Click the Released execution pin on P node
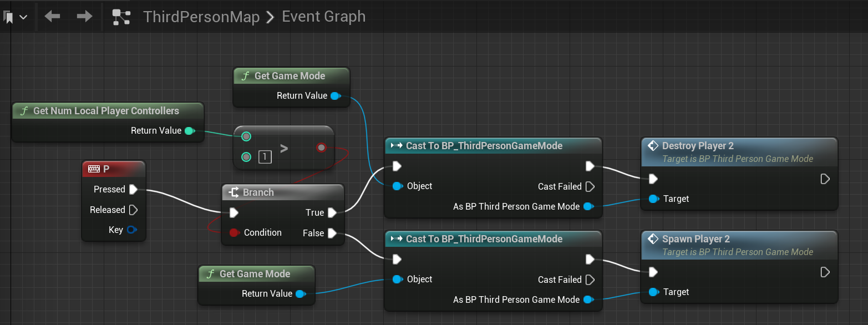 coord(133,210)
